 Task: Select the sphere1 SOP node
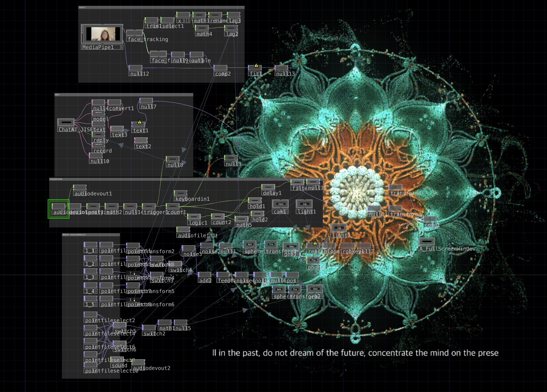click(250, 244)
